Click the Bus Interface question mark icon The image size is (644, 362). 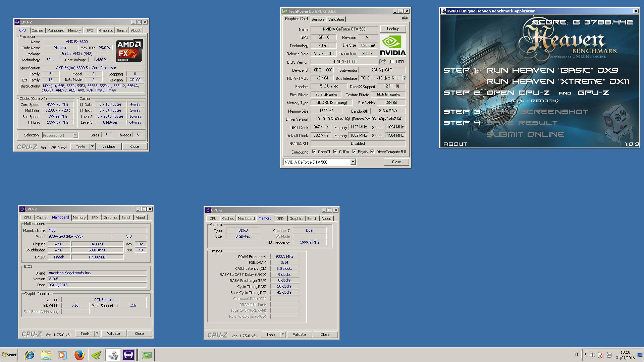coord(405,78)
